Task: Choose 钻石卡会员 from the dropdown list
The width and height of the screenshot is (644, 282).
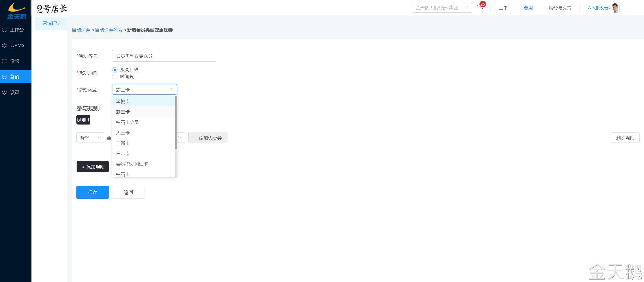Action: tap(144, 122)
